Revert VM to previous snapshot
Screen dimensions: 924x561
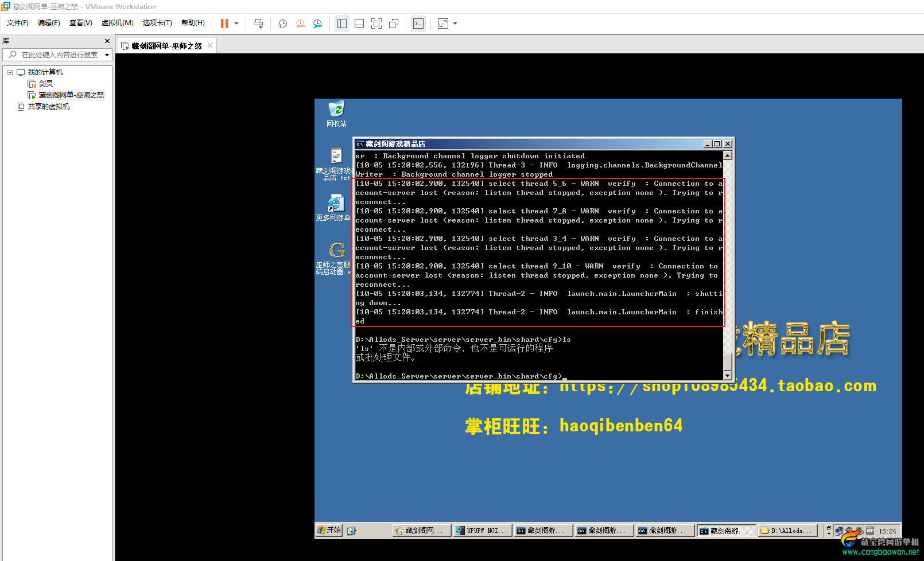tap(300, 24)
